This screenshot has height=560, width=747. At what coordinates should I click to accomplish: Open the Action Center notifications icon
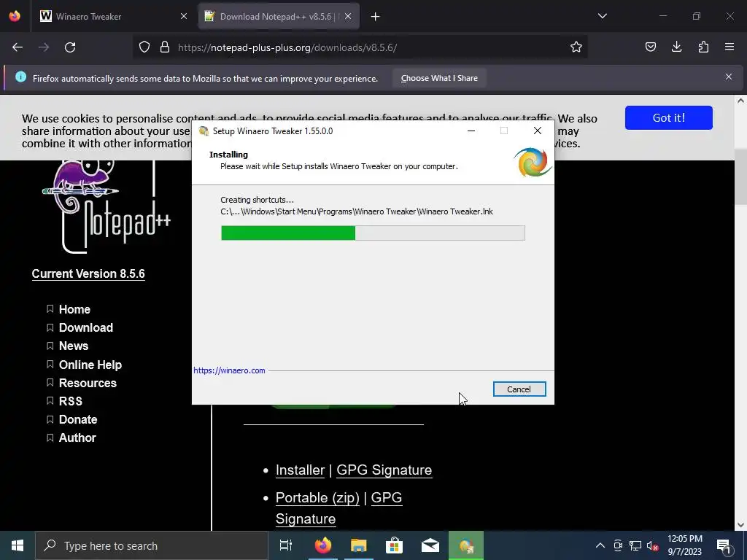pyautogui.click(x=724, y=545)
